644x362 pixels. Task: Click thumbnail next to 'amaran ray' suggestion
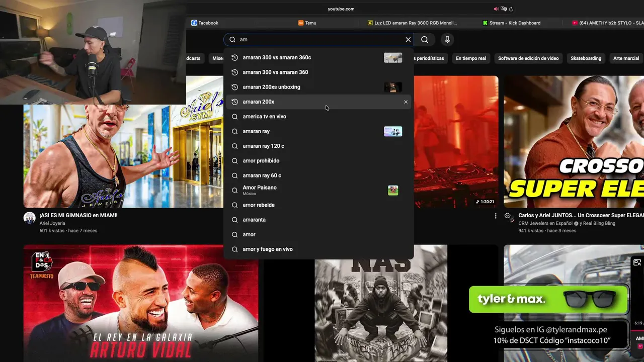pyautogui.click(x=393, y=131)
